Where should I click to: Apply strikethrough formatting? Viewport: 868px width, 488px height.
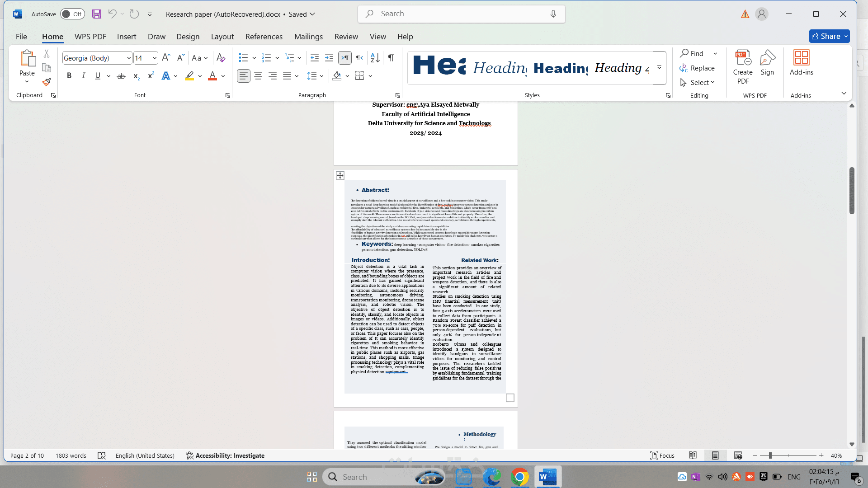pyautogui.click(x=121, y=76)
